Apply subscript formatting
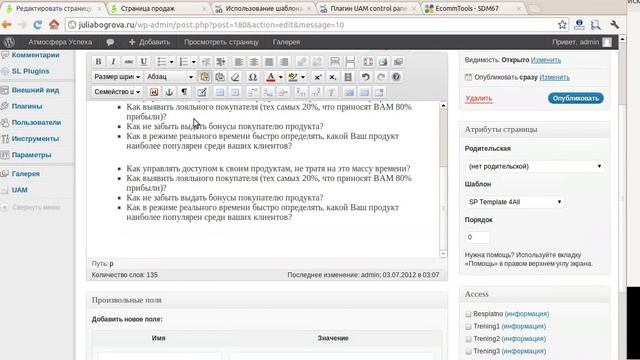Image resolution: width=640 pixels, height=360 pixels. [x=333, y=77]
